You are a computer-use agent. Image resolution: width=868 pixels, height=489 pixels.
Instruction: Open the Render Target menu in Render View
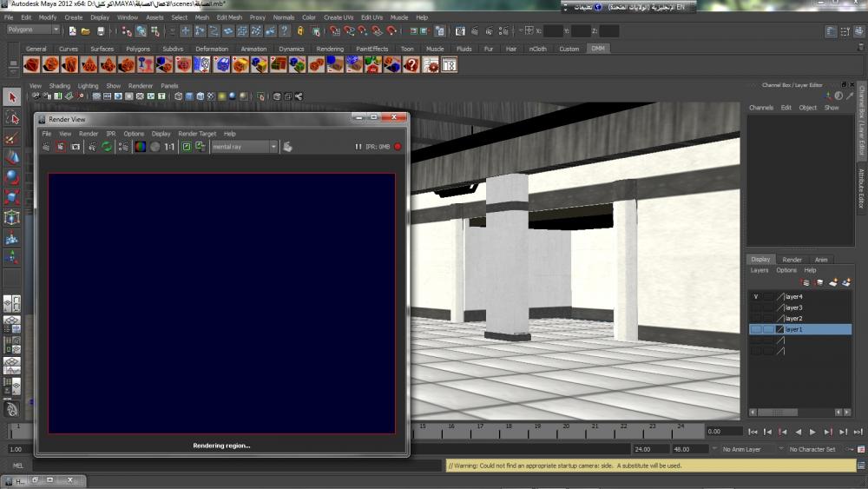pos(197,134)
